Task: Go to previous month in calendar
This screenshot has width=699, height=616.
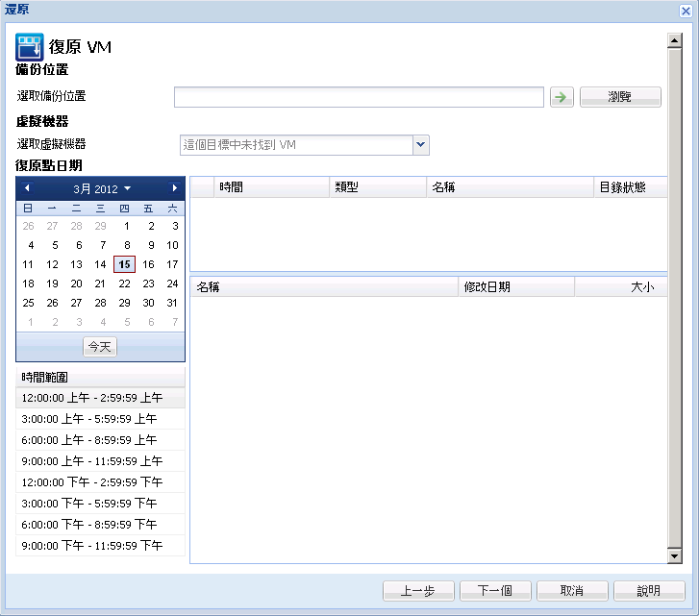Action: tap(27, 188)
